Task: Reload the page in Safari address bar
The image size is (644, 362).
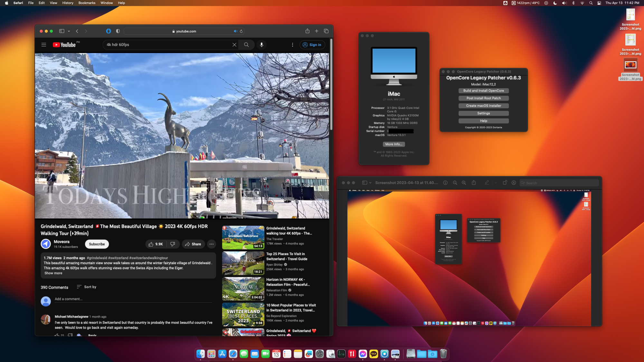Action: coord(241,31)
